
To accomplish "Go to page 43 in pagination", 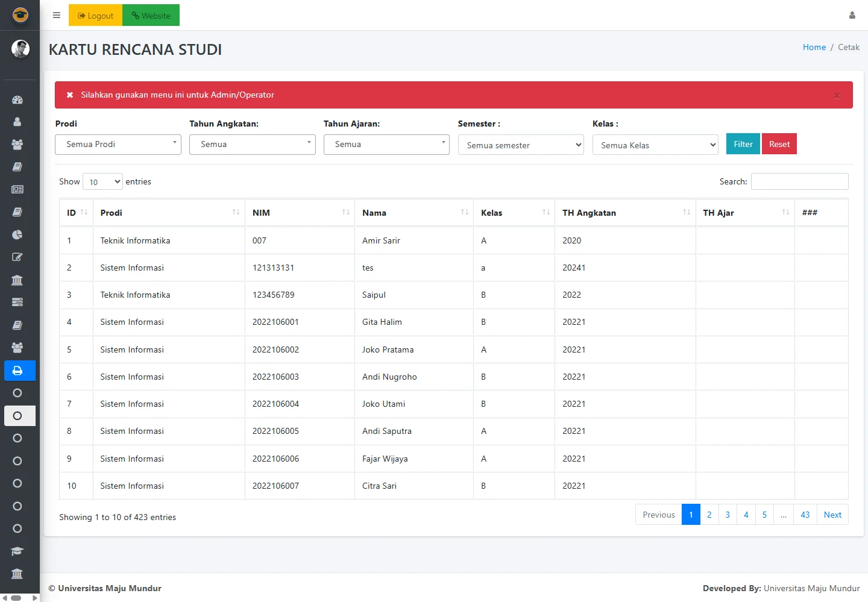I will (x=805, y=515).
